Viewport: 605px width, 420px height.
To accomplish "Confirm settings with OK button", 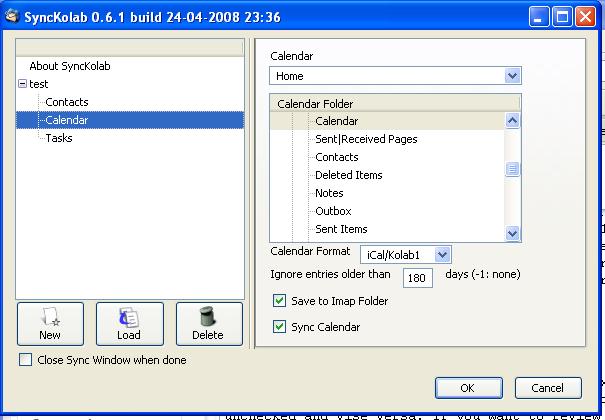I will 469,388.
